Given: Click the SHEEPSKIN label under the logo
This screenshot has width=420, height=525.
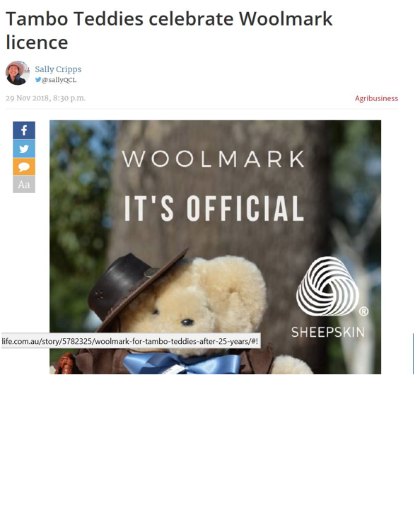Looking at the screenshot, I should pos(328,332).
